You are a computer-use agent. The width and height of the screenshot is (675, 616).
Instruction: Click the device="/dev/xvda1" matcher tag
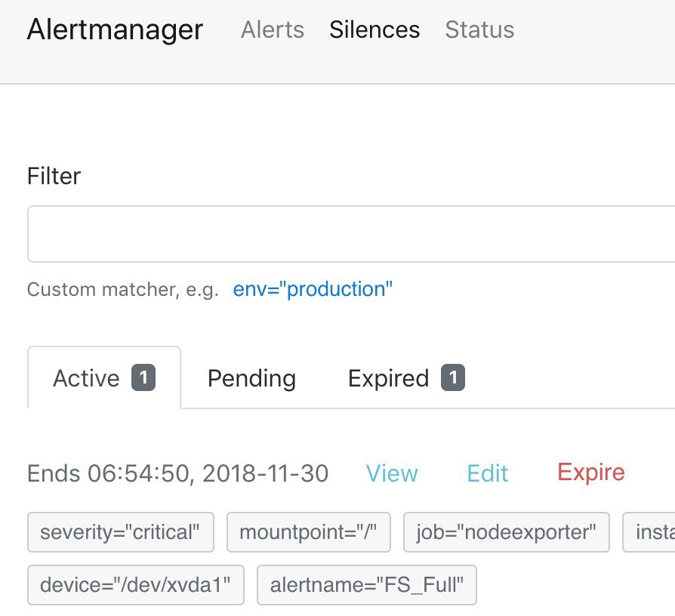tap(136, 585)
